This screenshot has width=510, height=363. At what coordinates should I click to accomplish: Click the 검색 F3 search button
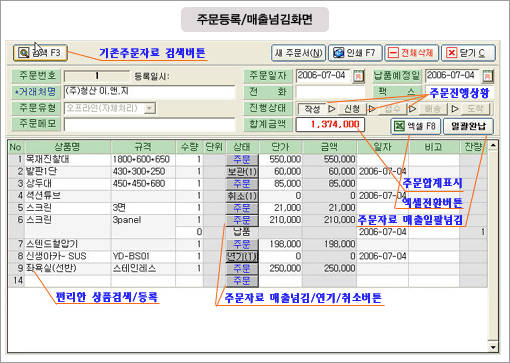click(x=40, y=53)
